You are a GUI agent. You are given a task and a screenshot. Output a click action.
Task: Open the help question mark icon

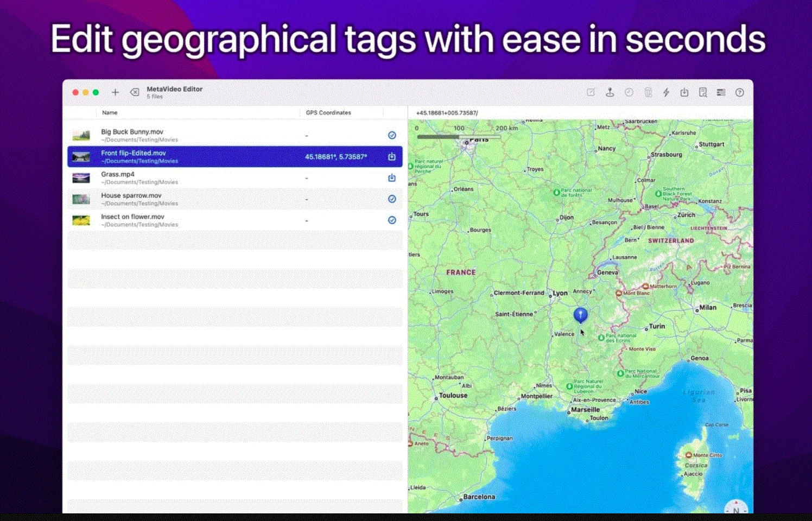tap(740, 93)
